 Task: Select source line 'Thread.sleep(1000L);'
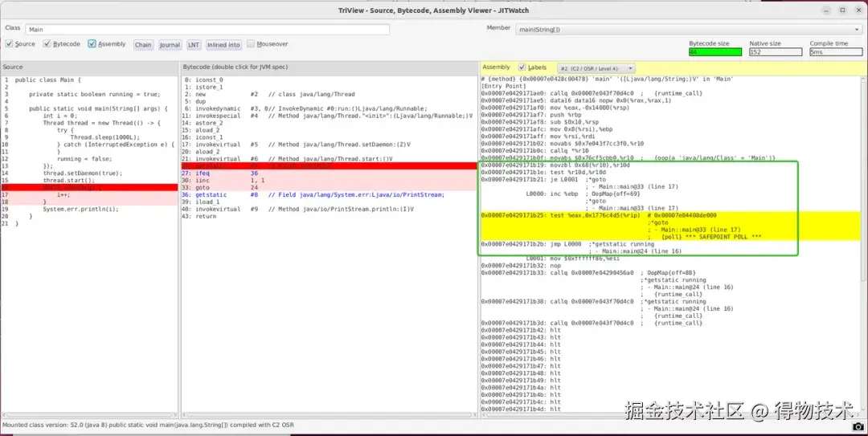point(104,137)
